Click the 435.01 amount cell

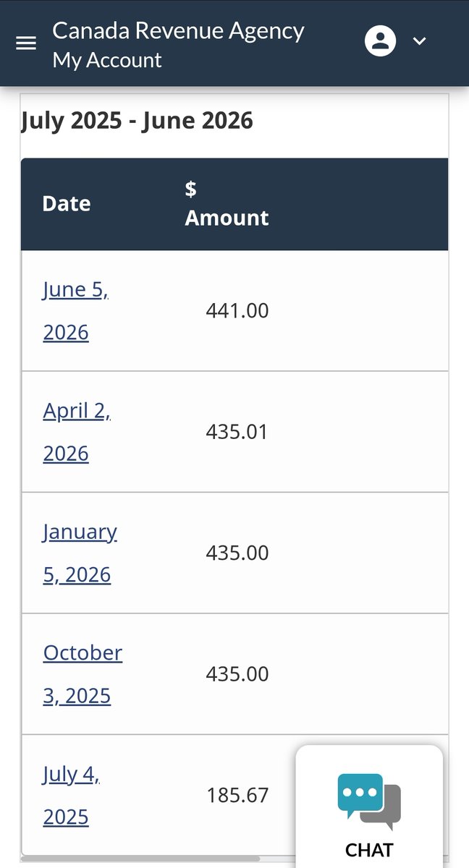[x=237, y=432]
